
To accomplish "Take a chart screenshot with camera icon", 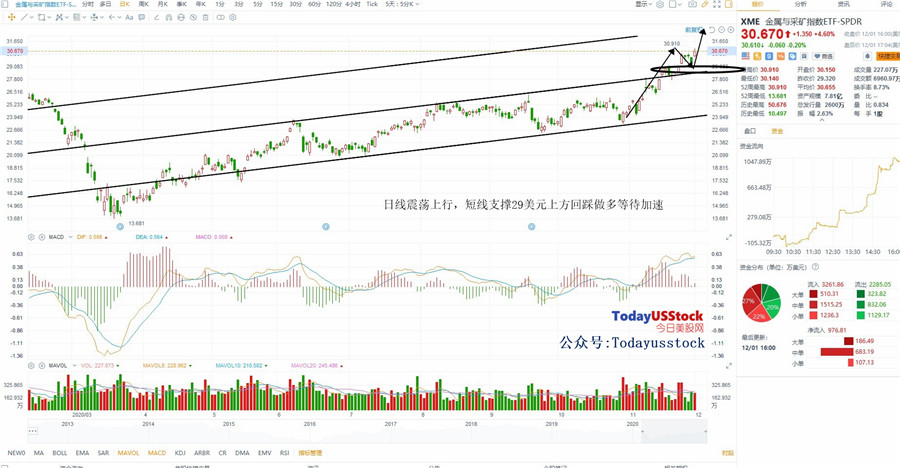I will click(692, 4).
